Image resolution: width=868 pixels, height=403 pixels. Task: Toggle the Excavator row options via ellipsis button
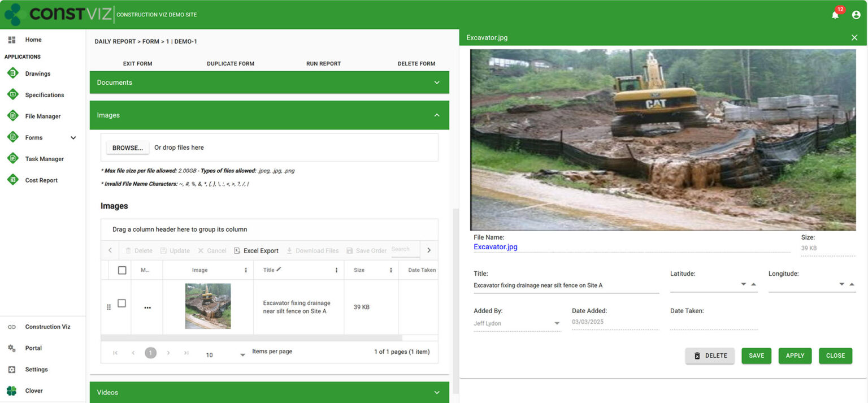point(147,307)
